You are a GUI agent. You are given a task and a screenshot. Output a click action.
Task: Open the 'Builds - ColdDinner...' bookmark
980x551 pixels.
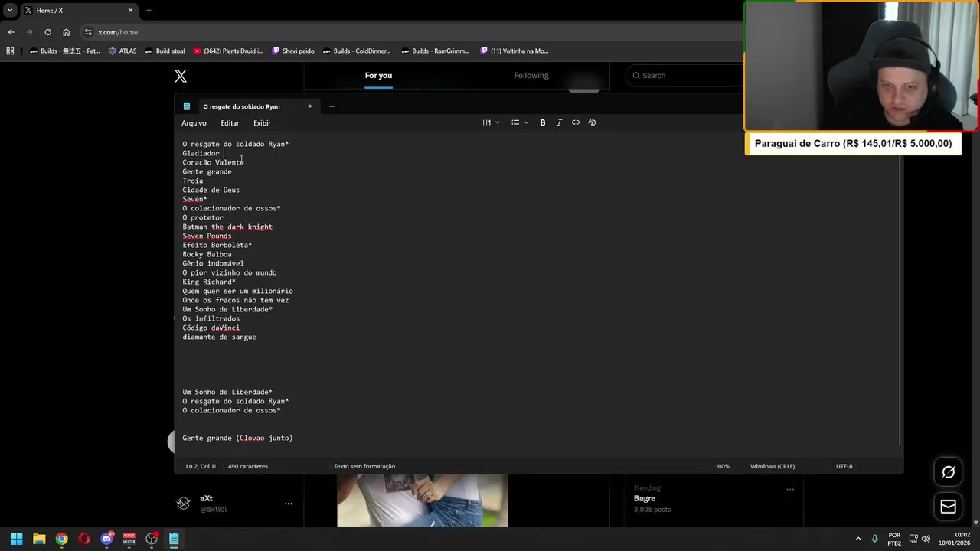357,51
